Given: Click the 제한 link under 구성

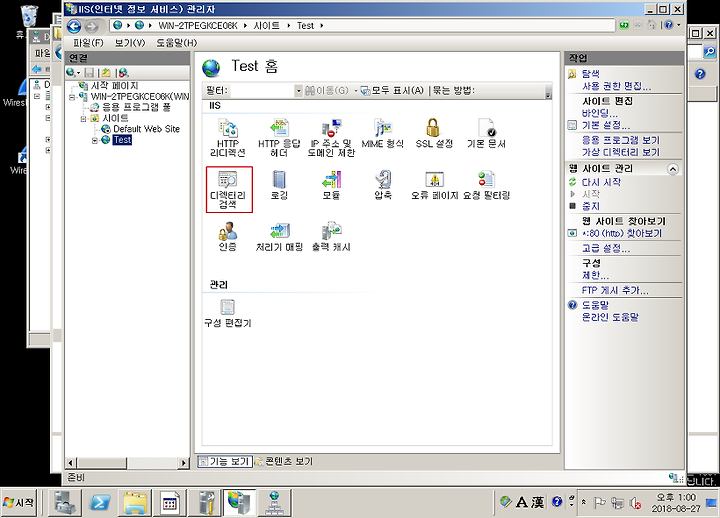Looking at the screenshot, I should click(595, 276).
